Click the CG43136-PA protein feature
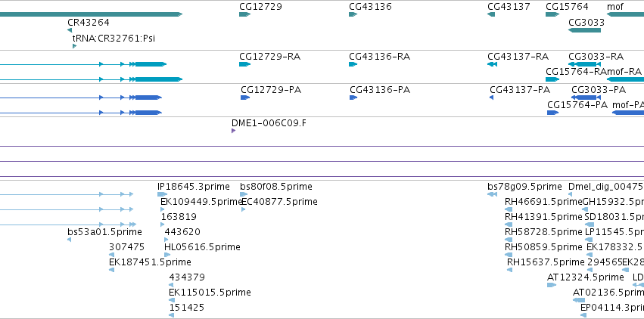644x319 pixels. (x=353, y=98)
